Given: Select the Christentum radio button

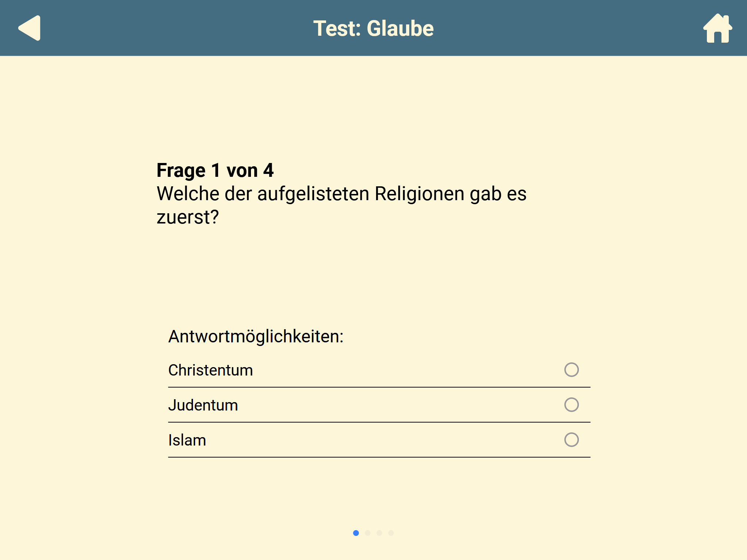Looking at the screenshot, I should click(x=571, y=370).
